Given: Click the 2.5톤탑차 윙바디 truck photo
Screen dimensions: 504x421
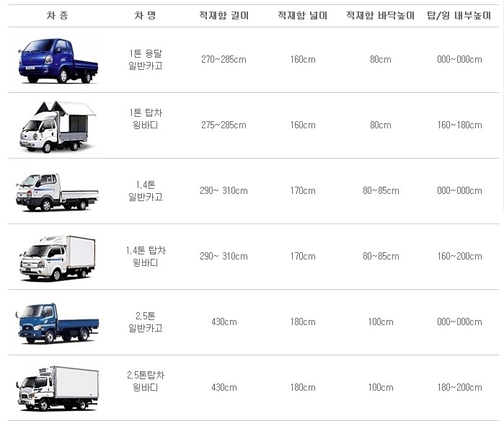Looking at the screenshot, I should (58, 389).
